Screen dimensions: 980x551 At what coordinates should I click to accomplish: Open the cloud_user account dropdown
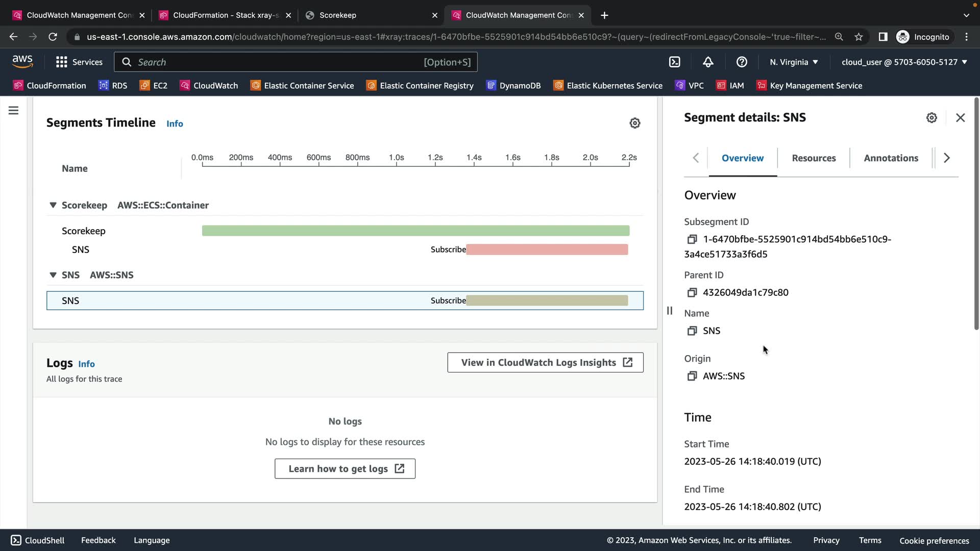904,62
